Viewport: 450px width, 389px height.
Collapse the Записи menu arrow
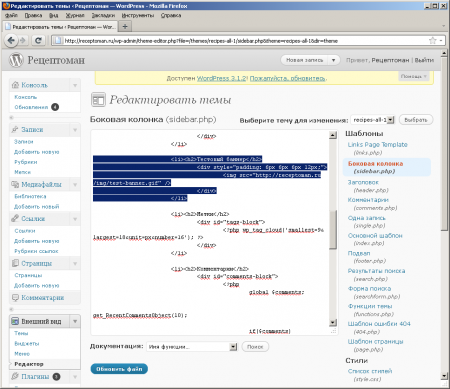[x=75, y=130]
